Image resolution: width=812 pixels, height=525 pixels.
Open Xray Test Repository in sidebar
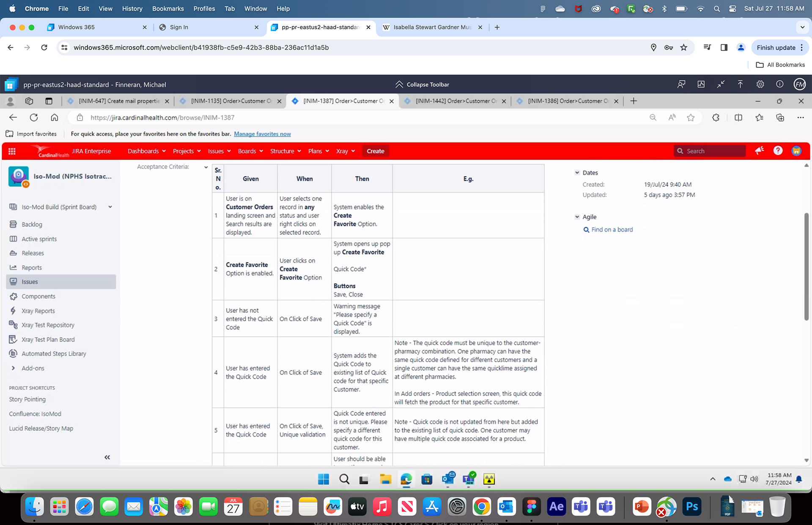(48, 325)
